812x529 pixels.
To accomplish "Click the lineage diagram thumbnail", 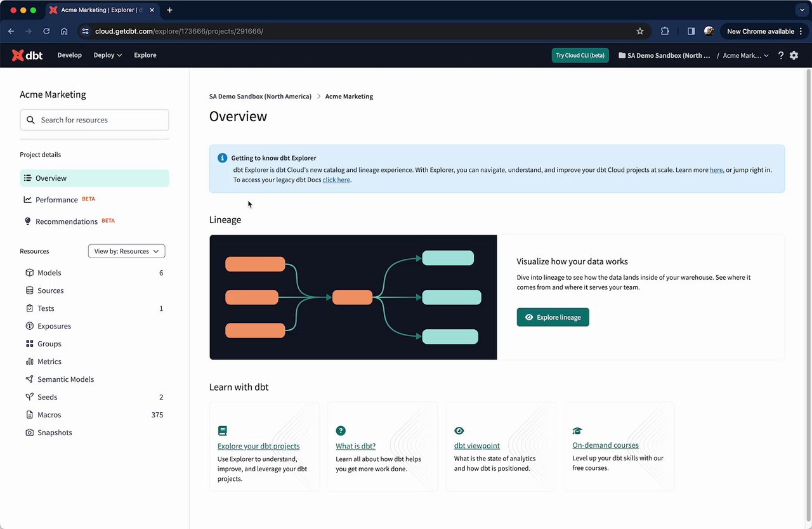I will point(353,297).
